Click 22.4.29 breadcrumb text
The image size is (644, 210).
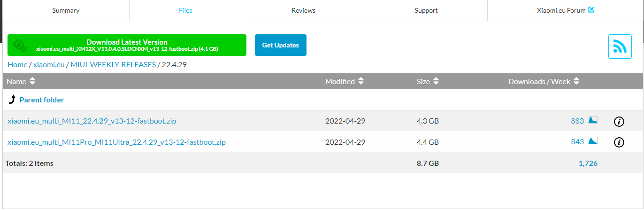coord(174,65)
